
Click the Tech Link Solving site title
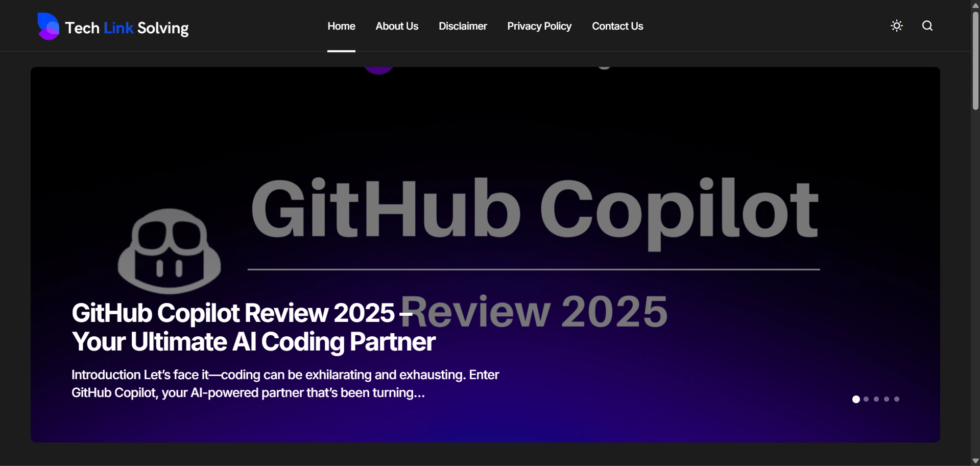pyautogui.click(x=127, y=28)
